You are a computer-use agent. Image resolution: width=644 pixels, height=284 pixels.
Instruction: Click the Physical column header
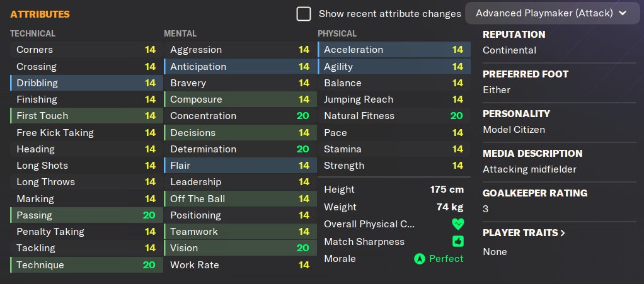click(337, 33)
